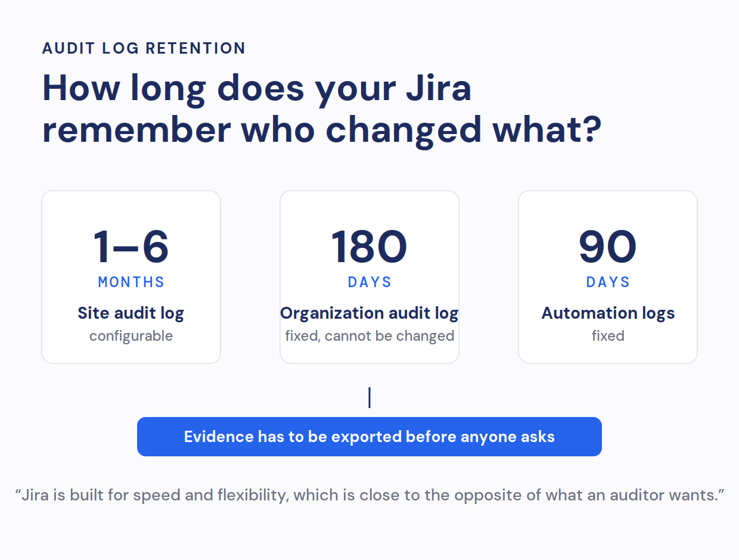Click the blue Evidence export banner
Screen dimensions: 739x560
[x=369, y=437]
